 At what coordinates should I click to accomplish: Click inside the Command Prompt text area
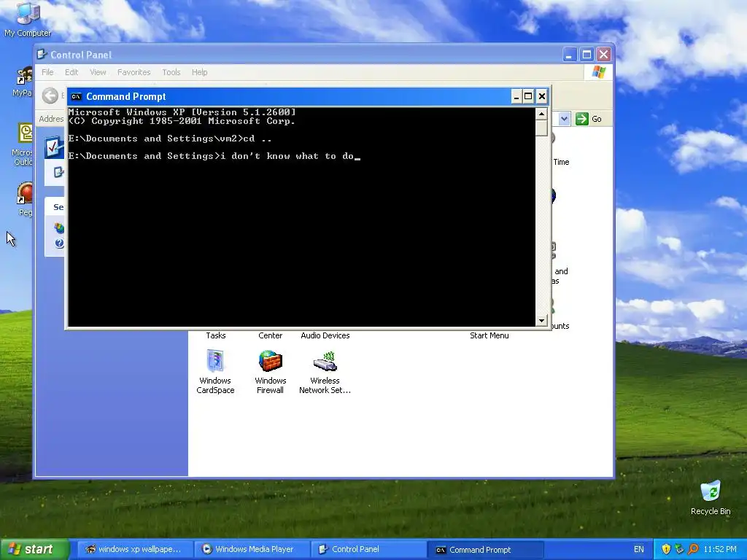301,217
